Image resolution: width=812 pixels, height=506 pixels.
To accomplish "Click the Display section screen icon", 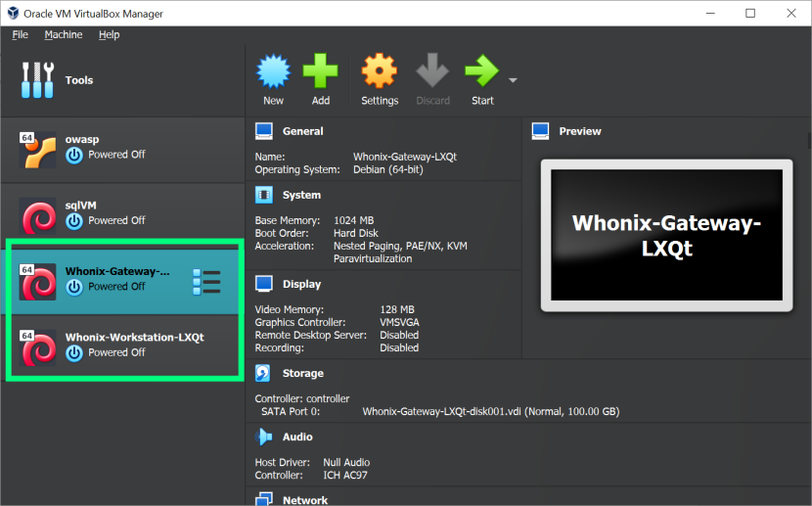I will coord(264,284).
